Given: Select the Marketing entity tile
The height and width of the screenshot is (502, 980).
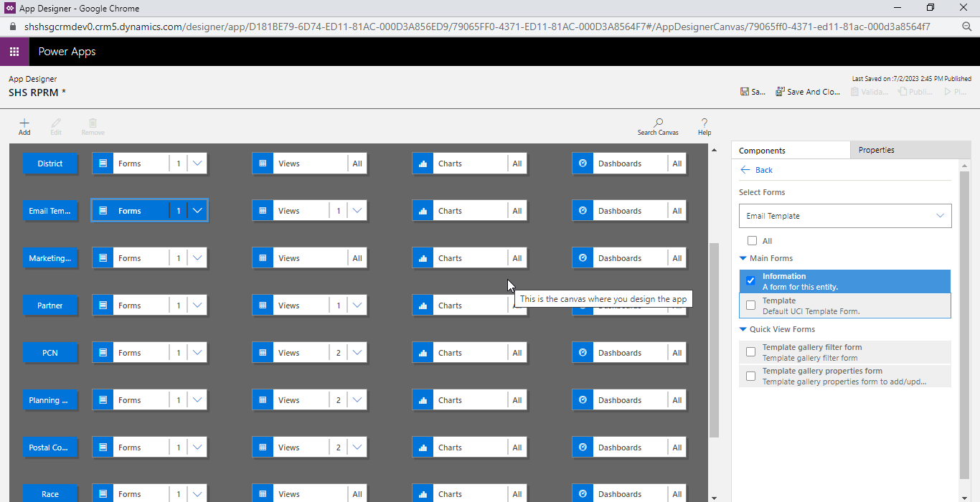Looking at the screenshot, I should (x=50, y=257).
